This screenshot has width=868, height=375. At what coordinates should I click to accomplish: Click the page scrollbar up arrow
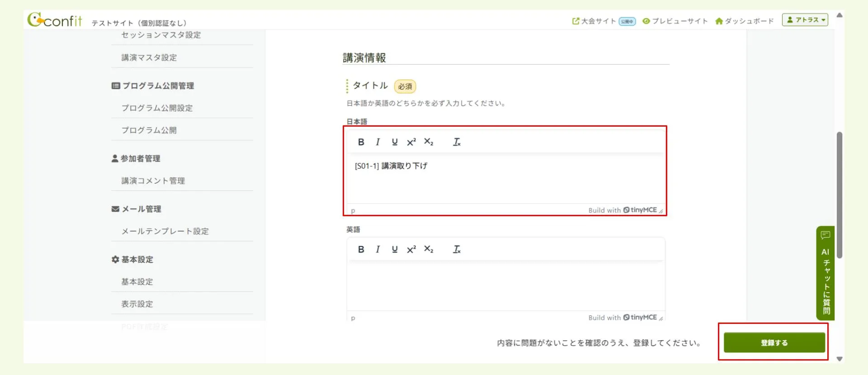pos(840,15)
